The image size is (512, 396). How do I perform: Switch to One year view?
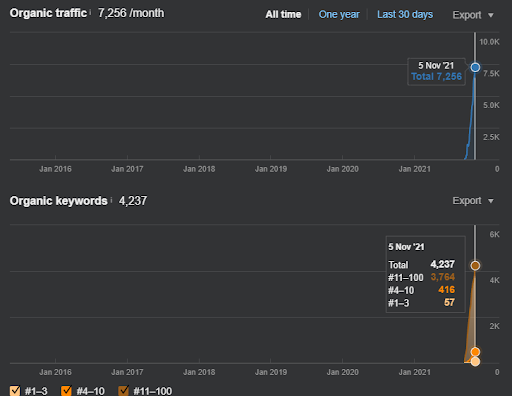tap(339, 14)
